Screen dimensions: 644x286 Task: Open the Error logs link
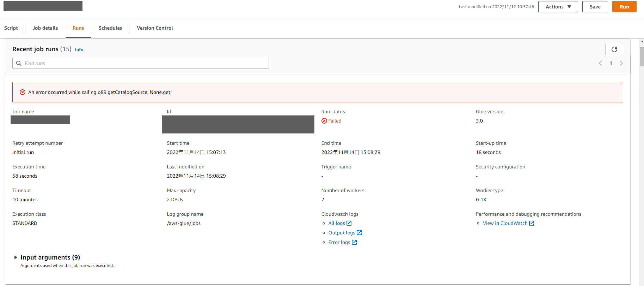[339, 242]
